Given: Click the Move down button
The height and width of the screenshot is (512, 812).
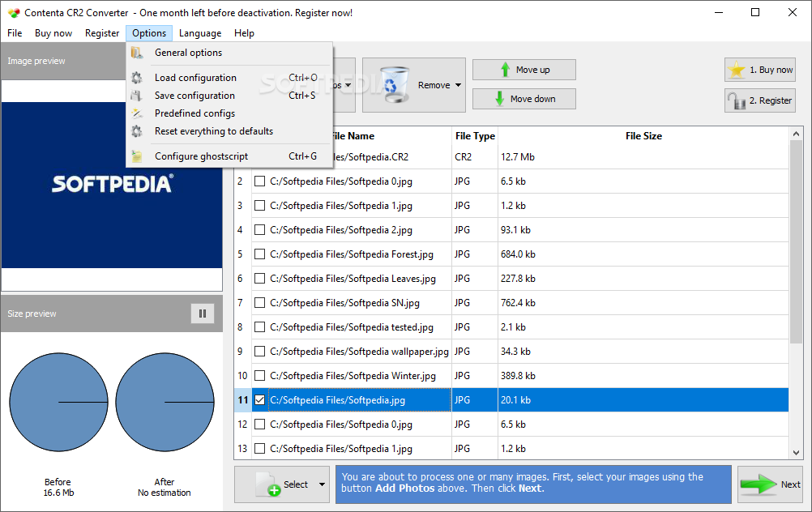Looking at the screenshot, I should pos(524,99).
